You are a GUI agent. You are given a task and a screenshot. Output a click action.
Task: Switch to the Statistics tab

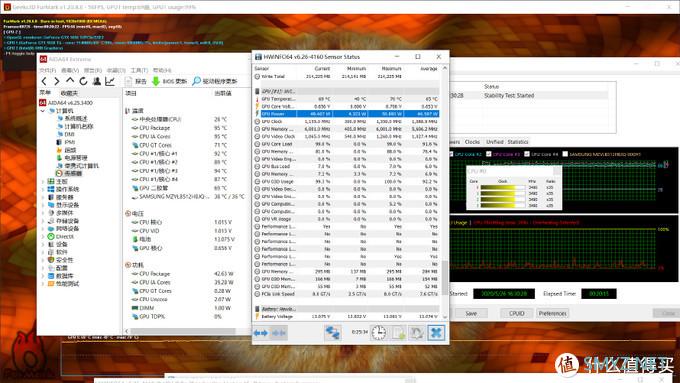[x=518, y=142]
